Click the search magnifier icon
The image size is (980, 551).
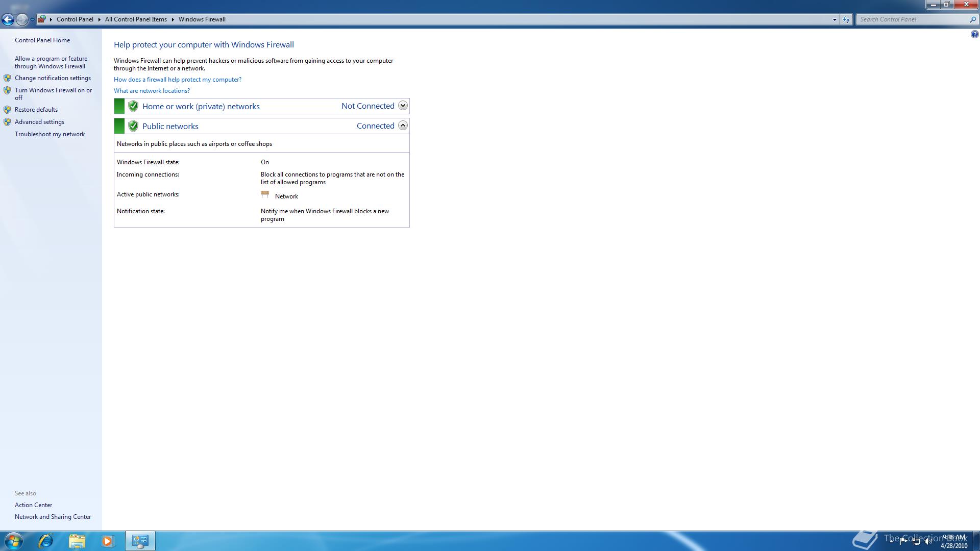click(x=972, y=19)
